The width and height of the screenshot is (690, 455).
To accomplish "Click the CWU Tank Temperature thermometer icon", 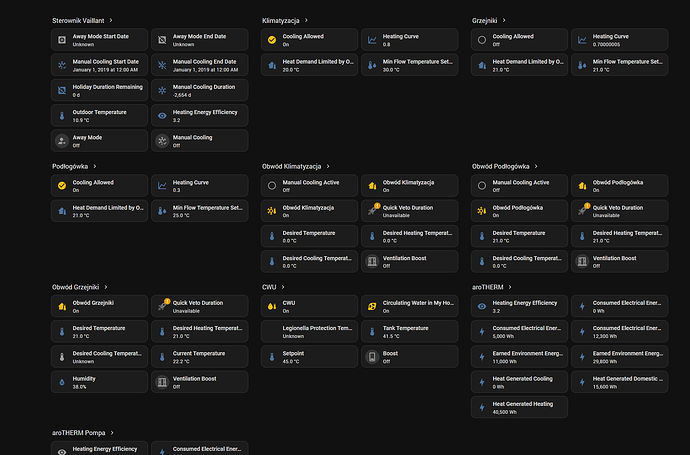I will 372,331.
